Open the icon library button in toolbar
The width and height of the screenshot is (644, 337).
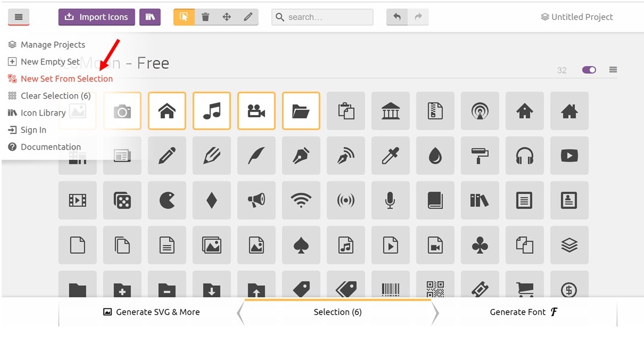pyautogui.click(x=150, y=17)
